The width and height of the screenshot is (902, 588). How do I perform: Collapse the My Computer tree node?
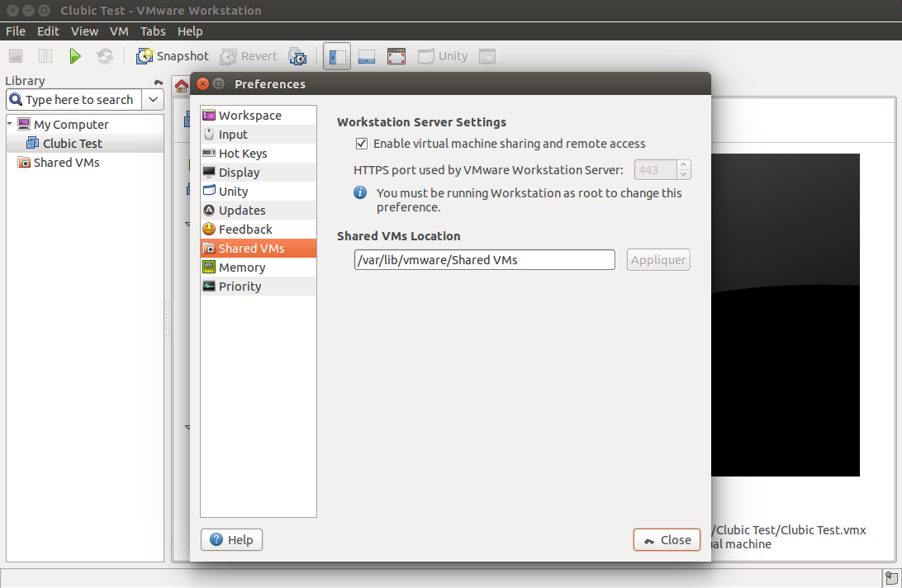(x=7, y=124)
